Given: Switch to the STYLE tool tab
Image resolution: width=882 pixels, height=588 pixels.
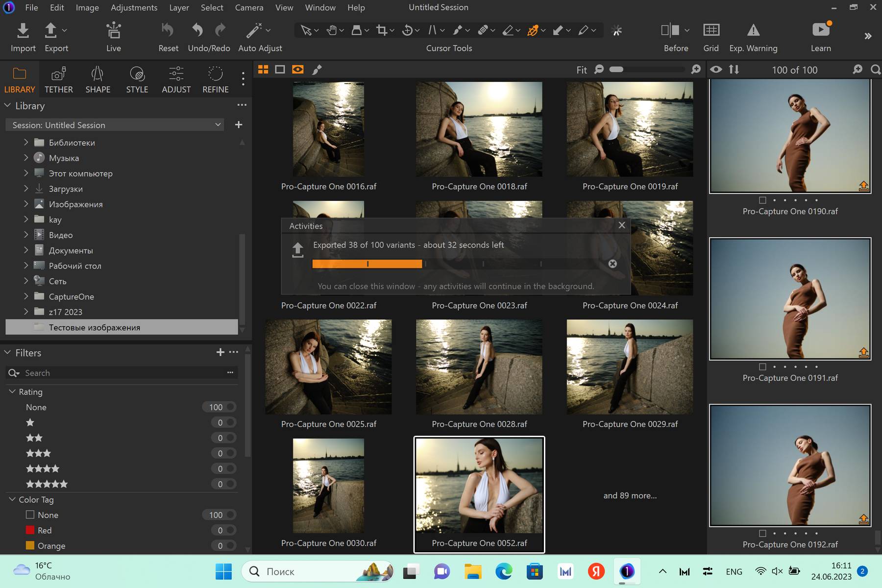Looking at the screenshot, I should 137,80.
